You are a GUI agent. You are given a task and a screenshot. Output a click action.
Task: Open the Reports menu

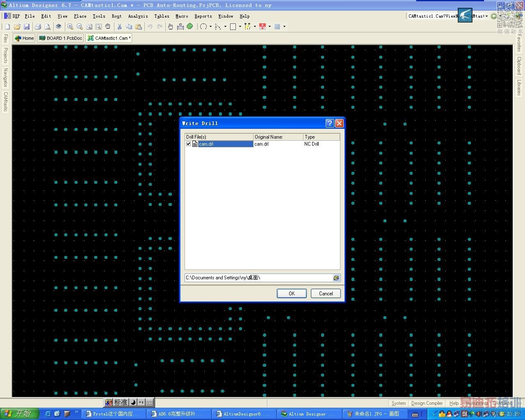pyautogui.click(x=203, y=16)
